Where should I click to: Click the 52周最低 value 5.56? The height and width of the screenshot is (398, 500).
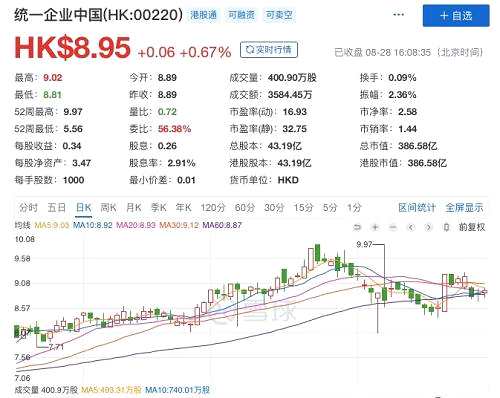(73, 129)
